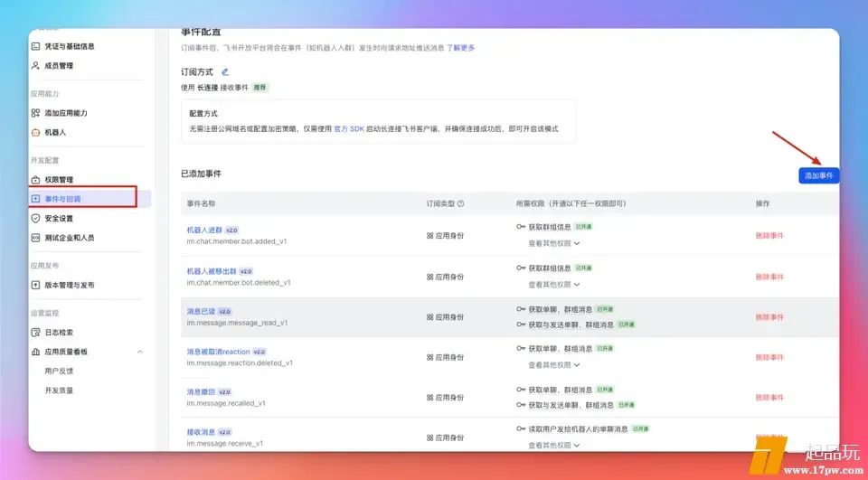Open 开发质量 sub-item
This screenshot has width=868, height=480.
60,391
